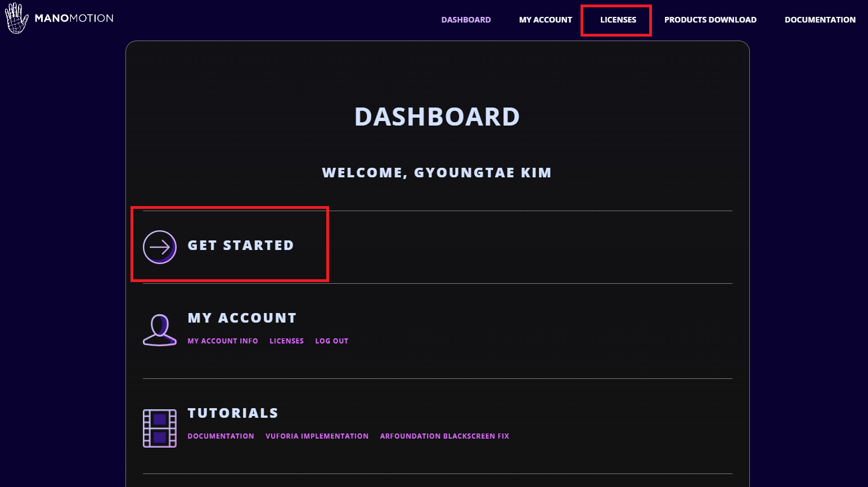Open Products Download page

click(710, 20)
